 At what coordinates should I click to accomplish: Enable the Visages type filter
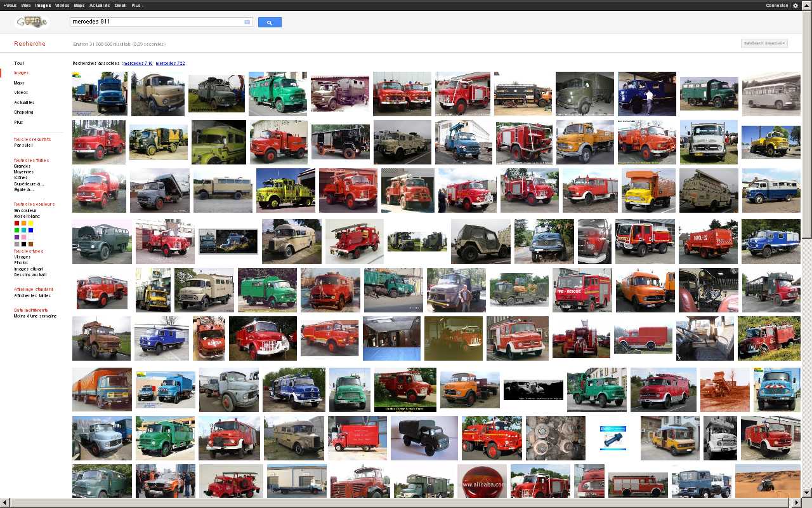22,257
